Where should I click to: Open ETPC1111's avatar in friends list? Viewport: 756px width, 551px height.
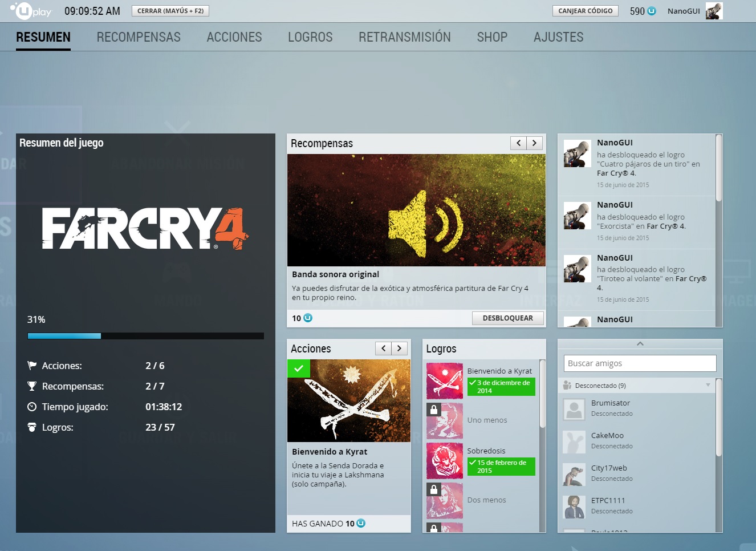[574, 507]
